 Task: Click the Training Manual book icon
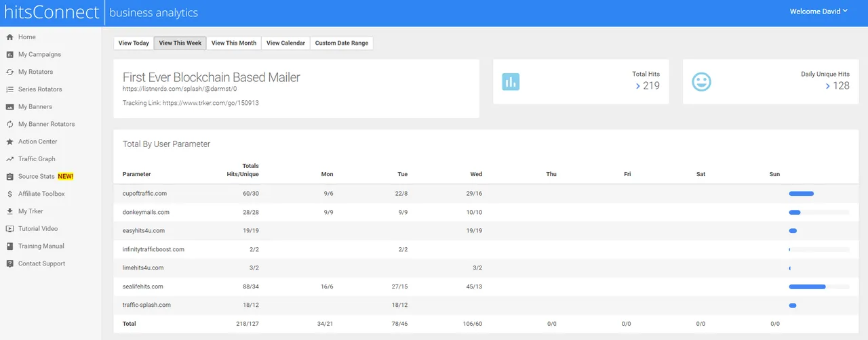(9, 247)
